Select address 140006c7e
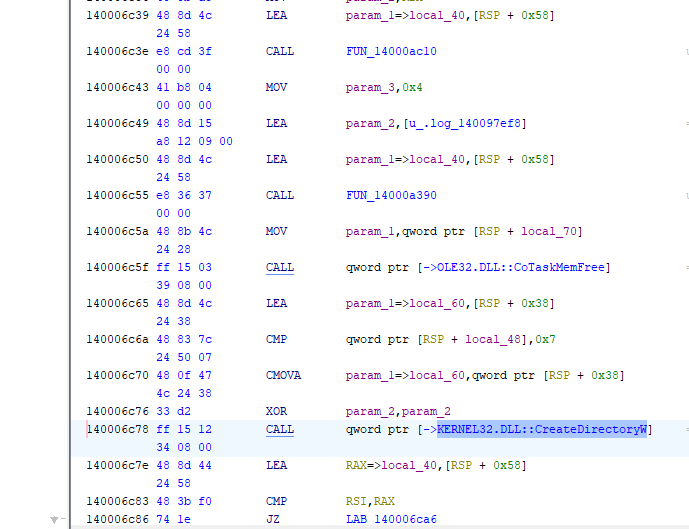 [117, 465]
